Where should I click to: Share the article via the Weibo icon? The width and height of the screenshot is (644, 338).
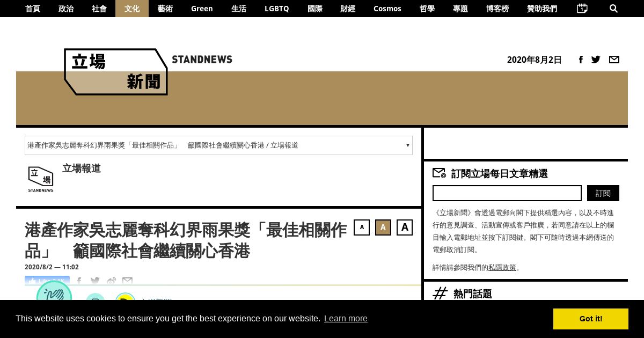(111, 281)
